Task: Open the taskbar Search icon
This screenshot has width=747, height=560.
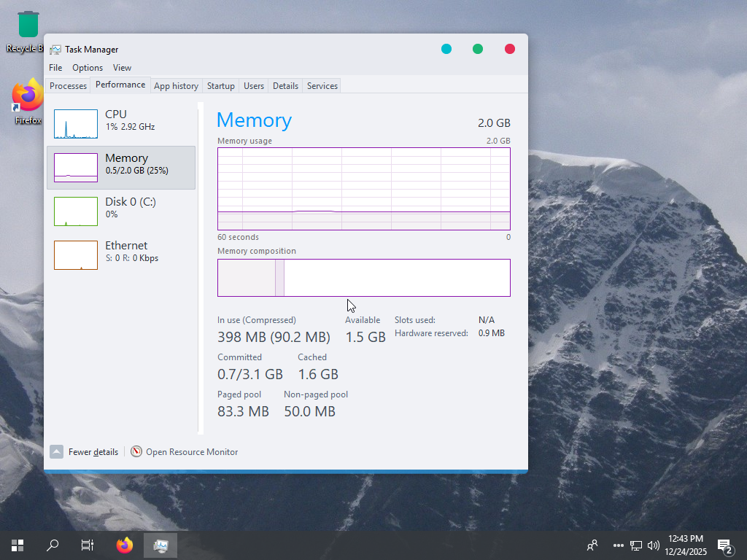Action: pos(53,545)
